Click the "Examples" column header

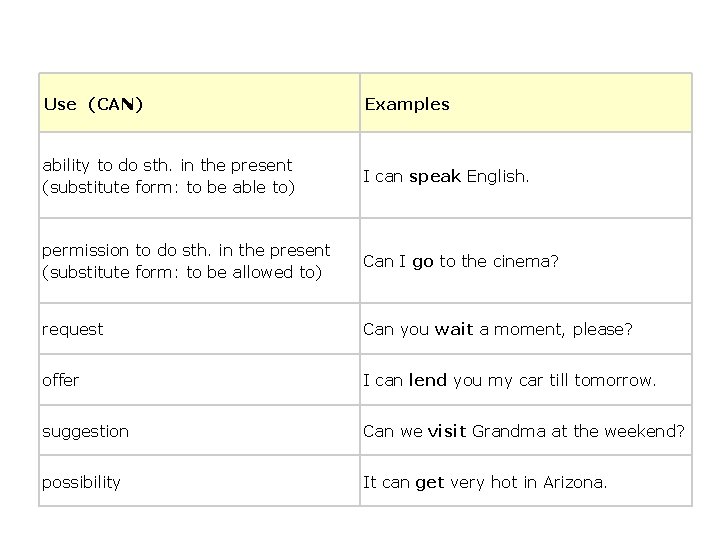coord(407,104)
